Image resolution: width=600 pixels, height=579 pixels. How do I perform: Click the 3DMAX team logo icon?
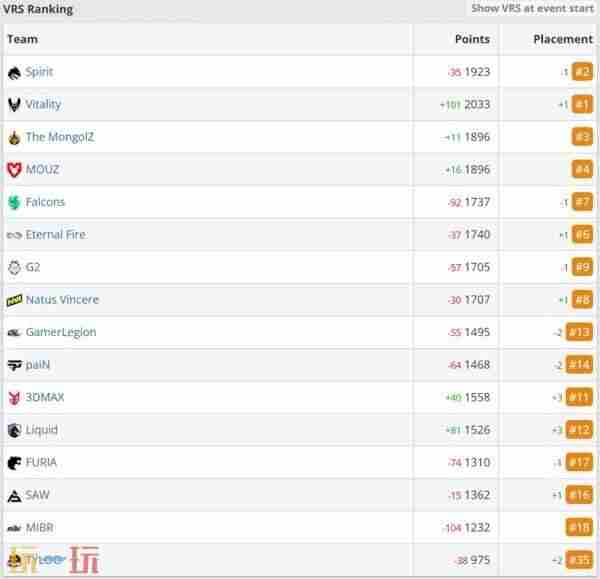[14, 397]
